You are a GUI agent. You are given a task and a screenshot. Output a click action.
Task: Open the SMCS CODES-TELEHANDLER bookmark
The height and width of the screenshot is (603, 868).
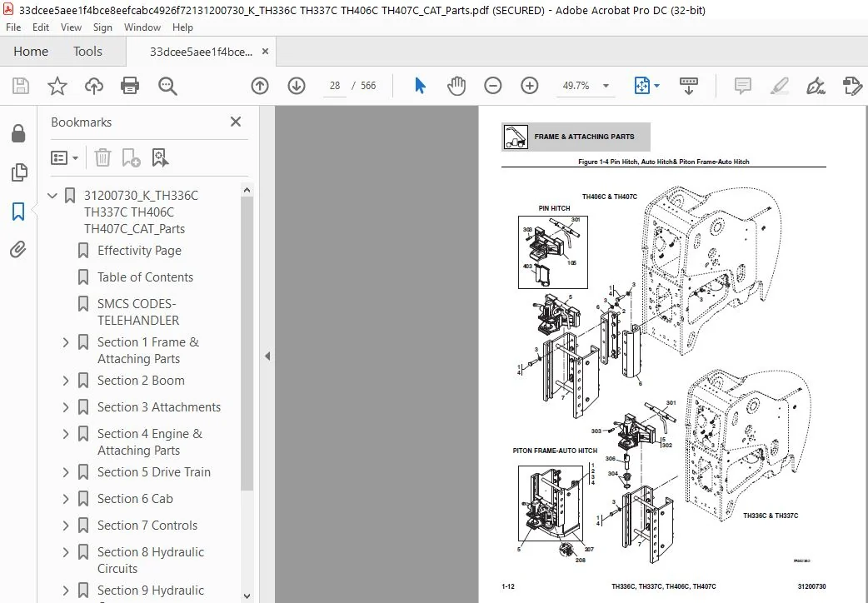pos(137,311)
